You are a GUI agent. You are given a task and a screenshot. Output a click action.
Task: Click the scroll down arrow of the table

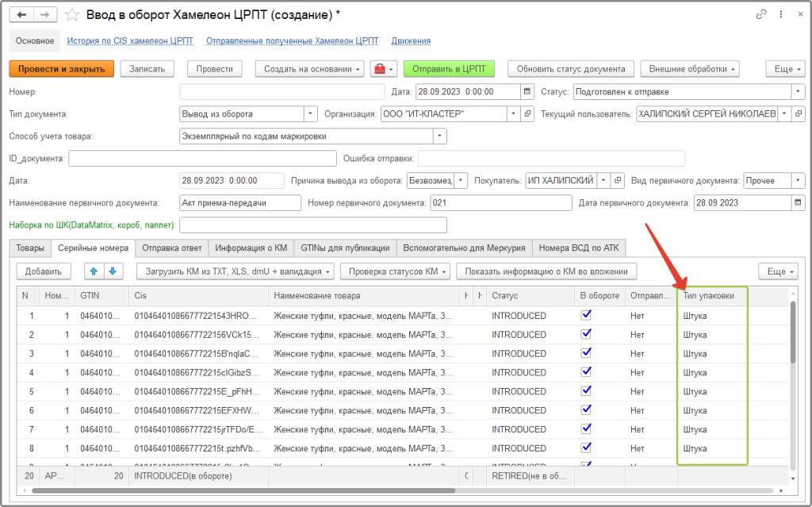click(x=793, y=478)
